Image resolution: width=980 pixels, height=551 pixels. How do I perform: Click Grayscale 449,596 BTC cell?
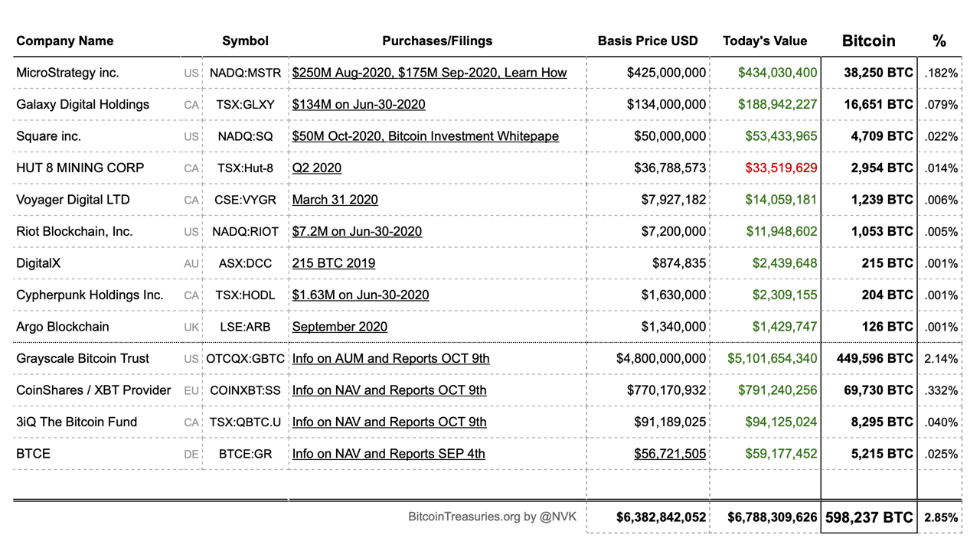click(875, 358)
